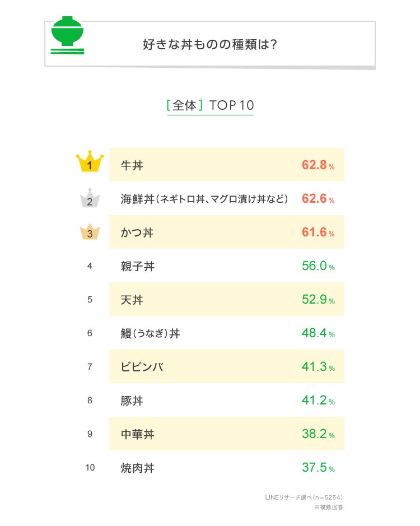Click the bronze crown rank 3 icon
420x526 pixels.
pos(90,231)
